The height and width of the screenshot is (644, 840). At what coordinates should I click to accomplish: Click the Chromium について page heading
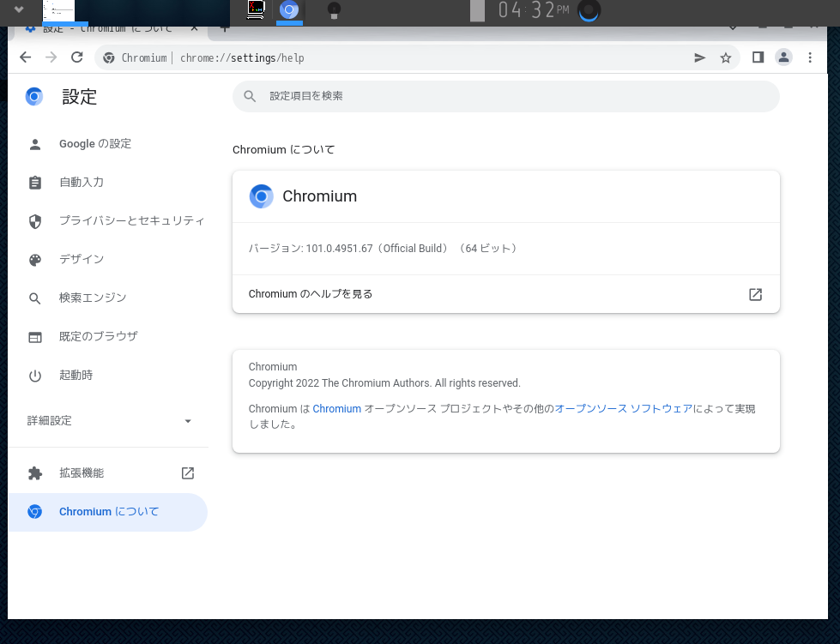click(x=283, y=150)
